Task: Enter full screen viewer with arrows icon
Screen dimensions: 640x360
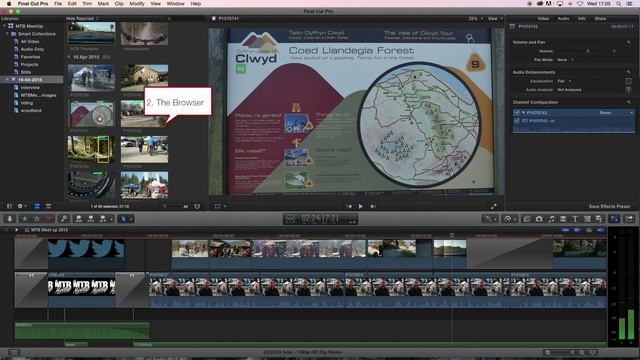Action: click(x=494, y=207)
